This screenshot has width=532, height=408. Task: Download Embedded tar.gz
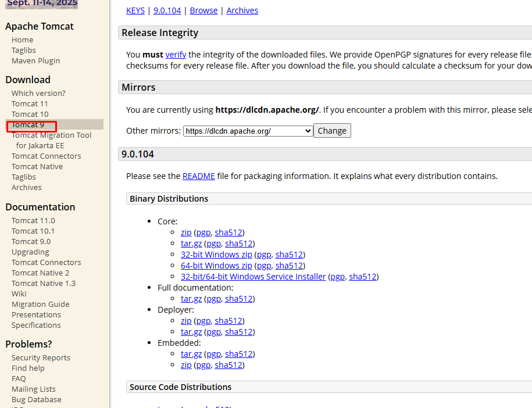coord(191,354)
